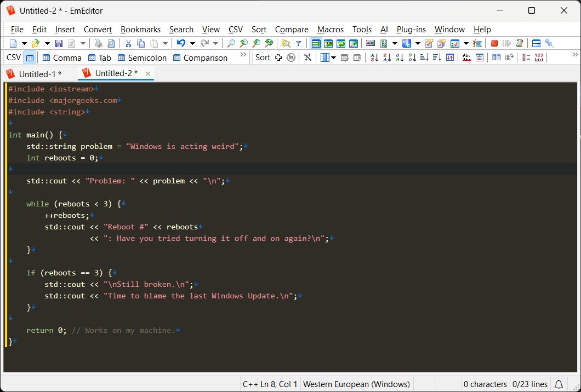581x392 pixels.
Task: Open the Compare menu
Action: pos(292,29)
